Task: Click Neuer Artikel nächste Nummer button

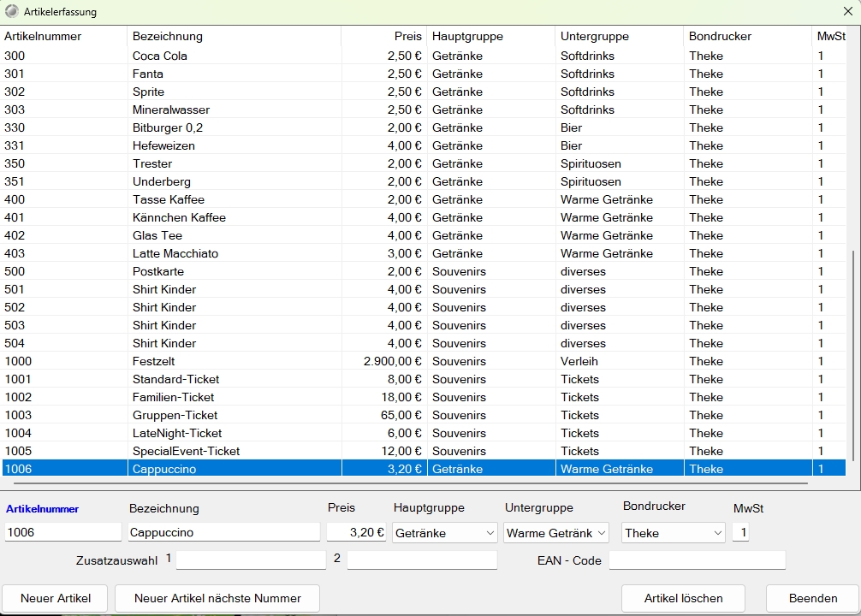Action: (x=217, y=598)
